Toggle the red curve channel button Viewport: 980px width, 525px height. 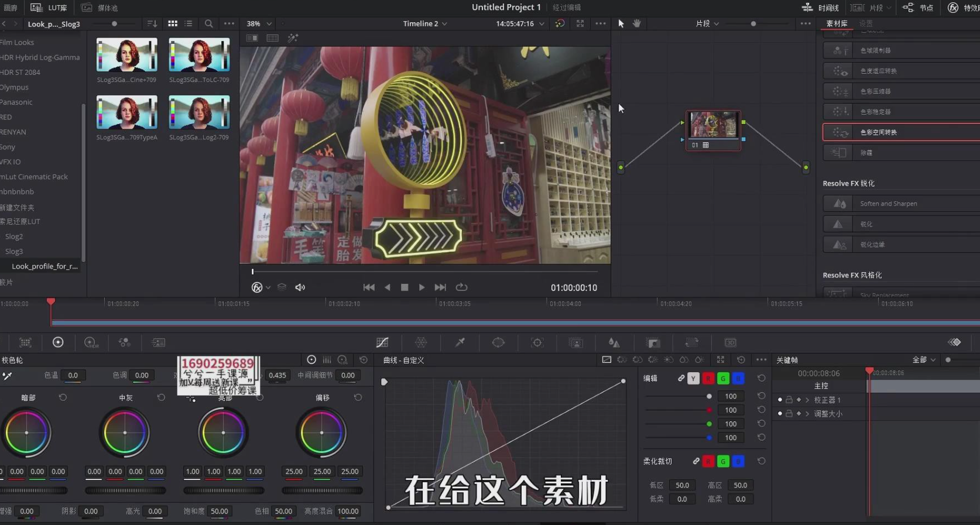[708, 379]
